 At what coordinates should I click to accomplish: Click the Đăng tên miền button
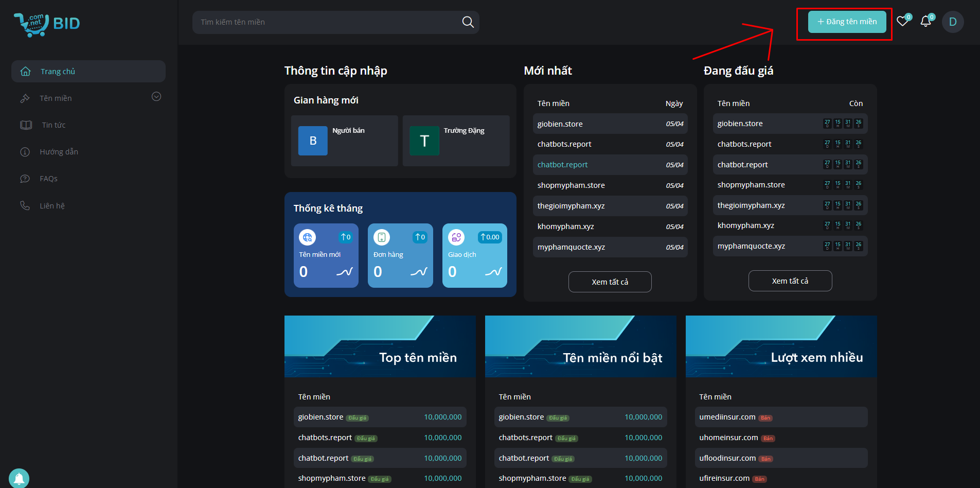[847, 22]
